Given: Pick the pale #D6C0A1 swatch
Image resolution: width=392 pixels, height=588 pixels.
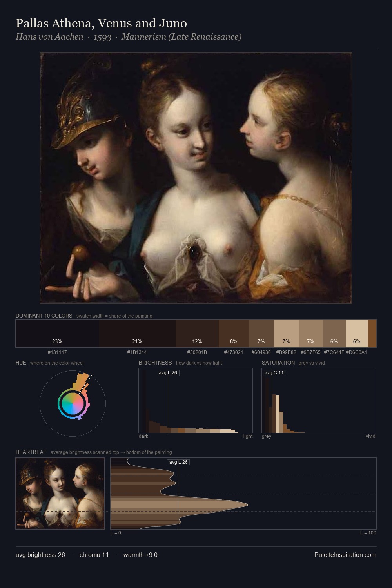Looking at the screenshot, I should (357, 334).
